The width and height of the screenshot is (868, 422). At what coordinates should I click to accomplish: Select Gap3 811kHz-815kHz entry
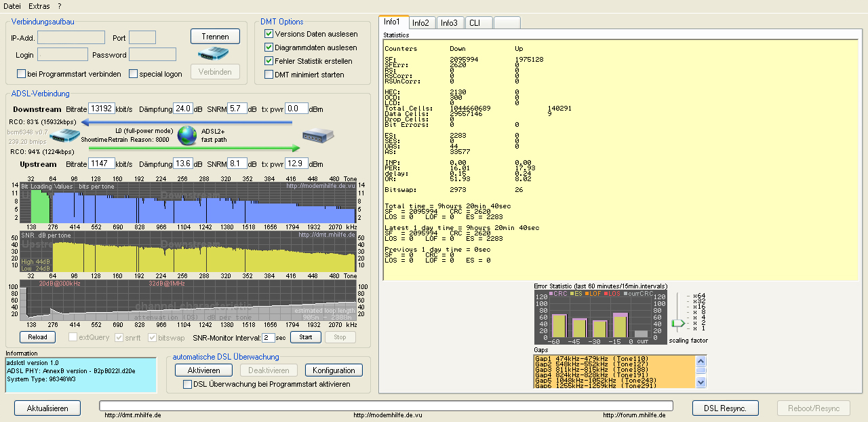(x=592, y=369)
